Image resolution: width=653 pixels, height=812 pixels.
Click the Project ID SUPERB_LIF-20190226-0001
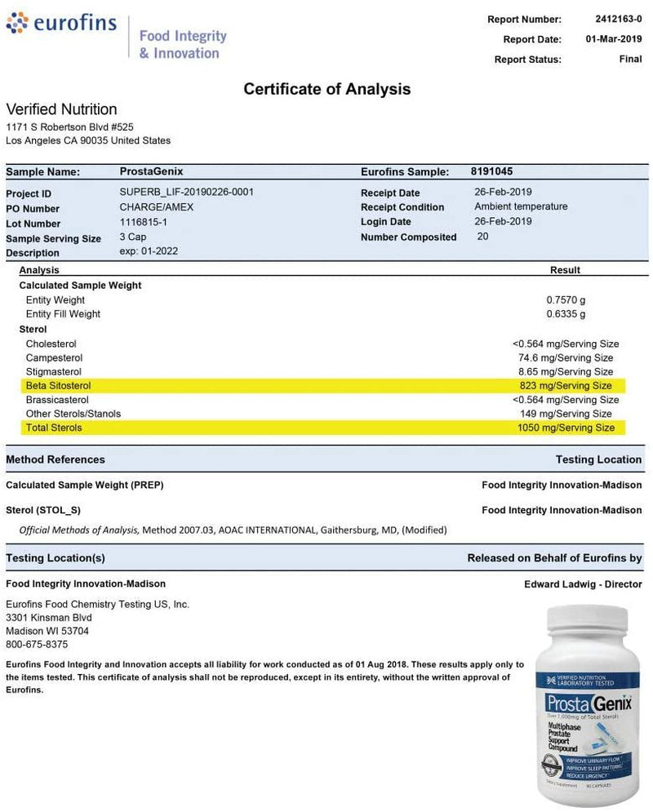(186, 193)
